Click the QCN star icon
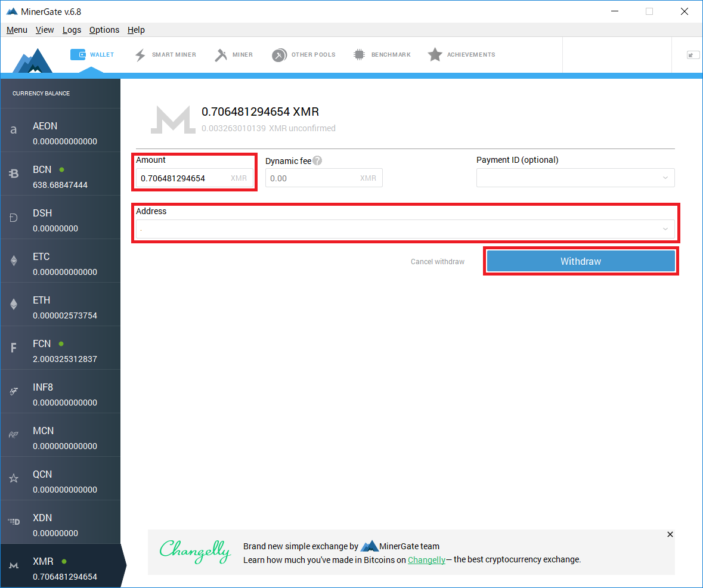Viewport: 703px width, 588px height. point(14,478)
